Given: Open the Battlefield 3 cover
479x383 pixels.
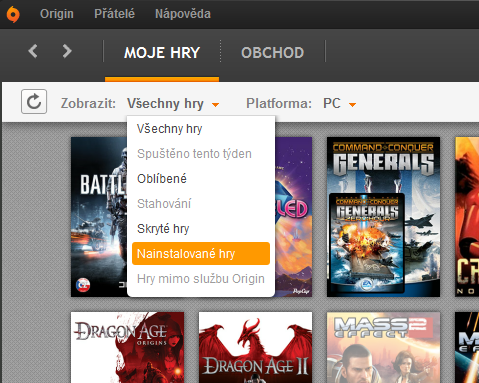Looking at the screenshot, I should (99, 217).
